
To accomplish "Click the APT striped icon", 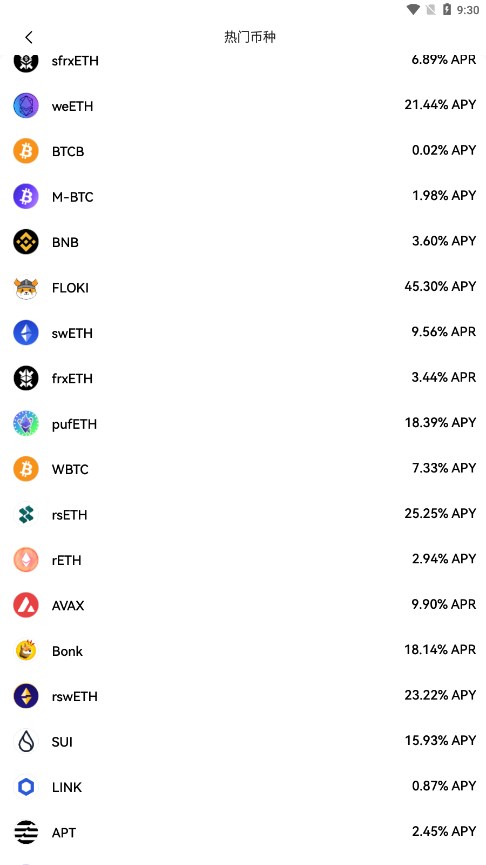I will pos(26,832).
